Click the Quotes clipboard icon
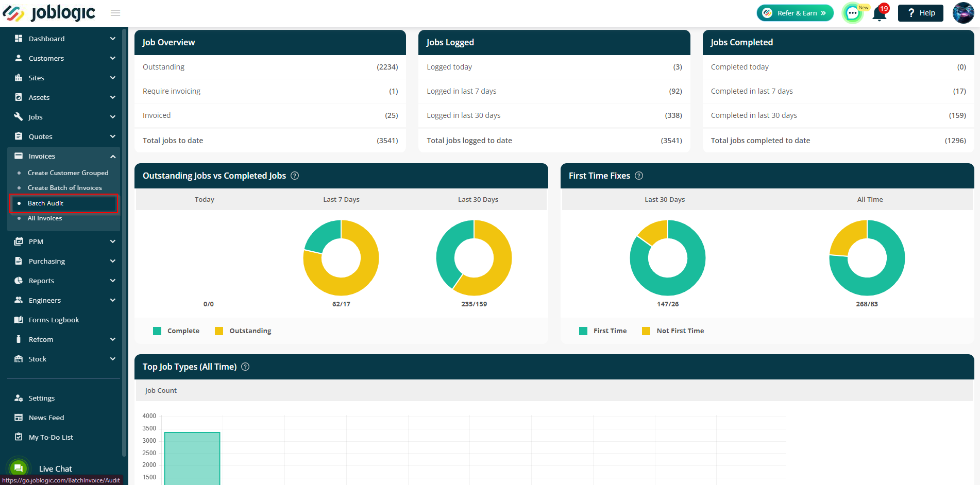 (19, 136)
